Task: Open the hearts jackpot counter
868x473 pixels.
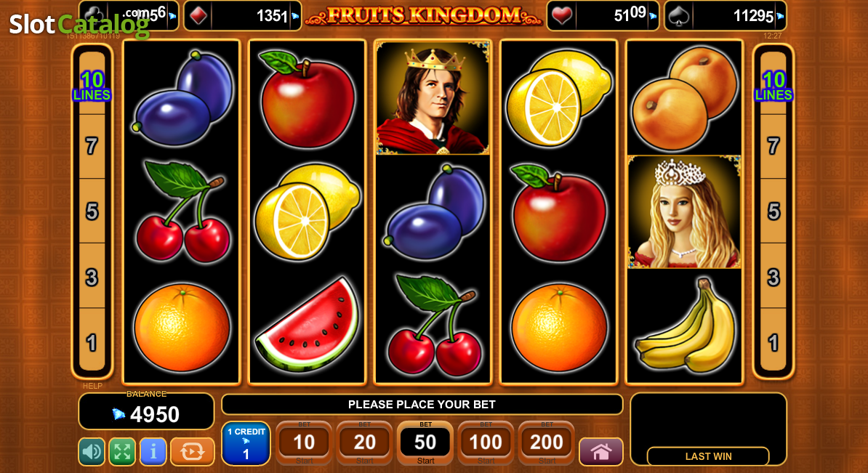Action: pos(602,15)
